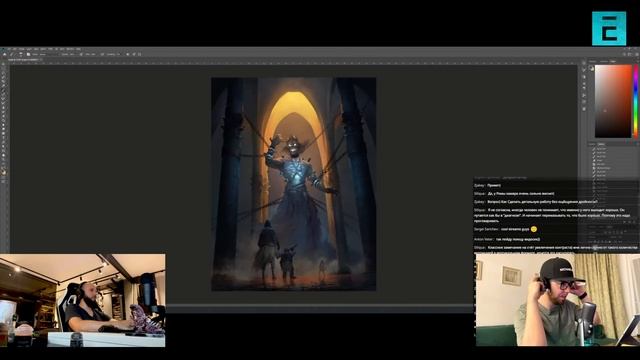The width and height of the screenshot is (640, 360).
Task: Click the Opacity value field
Action: click(x=72, y=54)
